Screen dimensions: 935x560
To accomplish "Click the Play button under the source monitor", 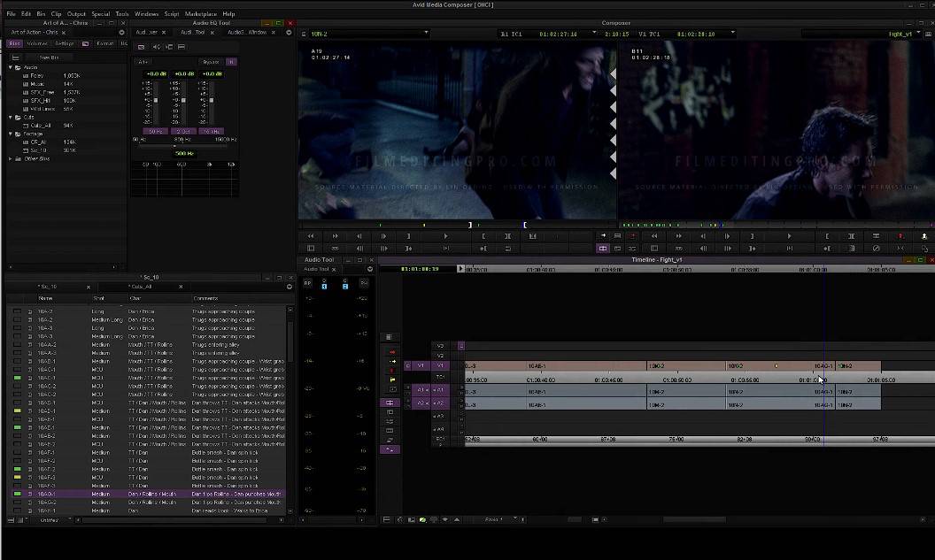I will (445, 236).
